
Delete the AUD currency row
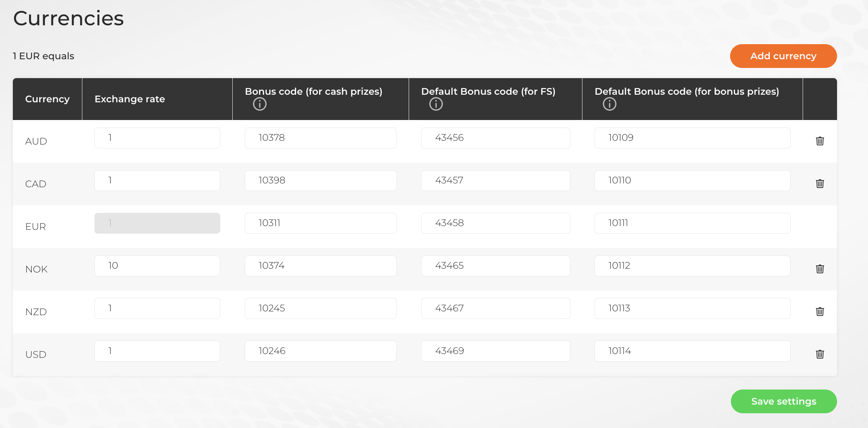[820, 141]
